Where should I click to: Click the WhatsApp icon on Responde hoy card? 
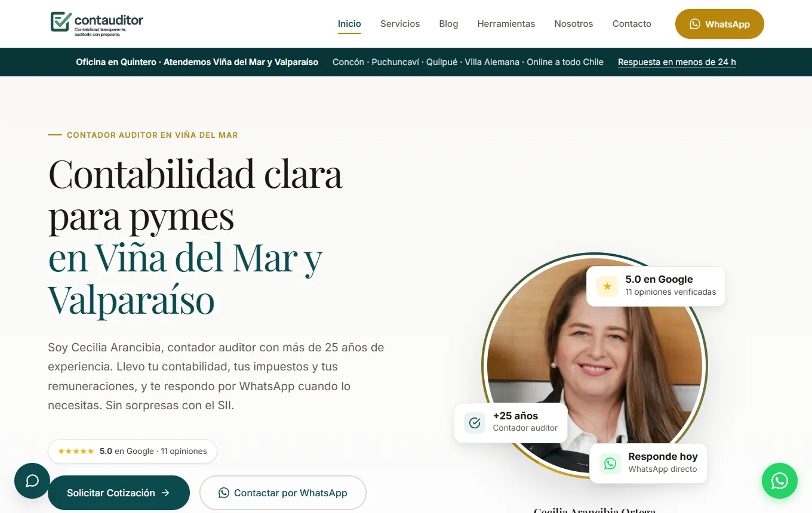click(x=610, y=463)
